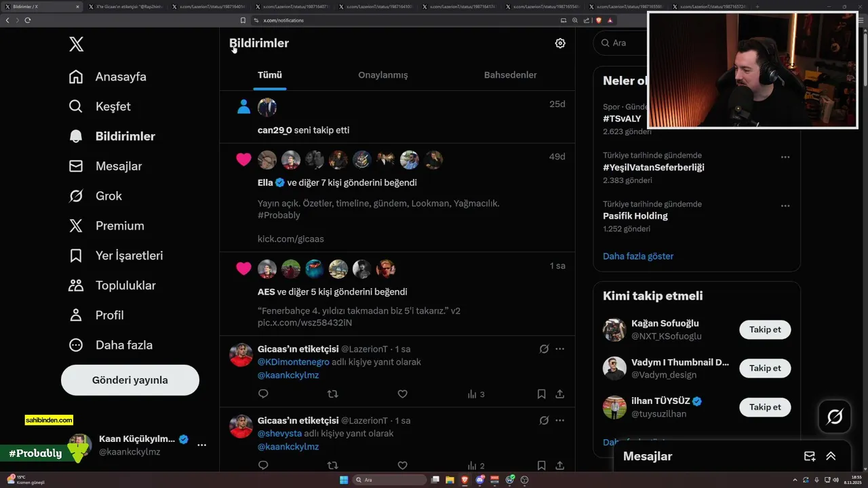Open Grok icon on @KDimontenegro reply
This screenshot has width=868, height=488.
coord(544,349)
